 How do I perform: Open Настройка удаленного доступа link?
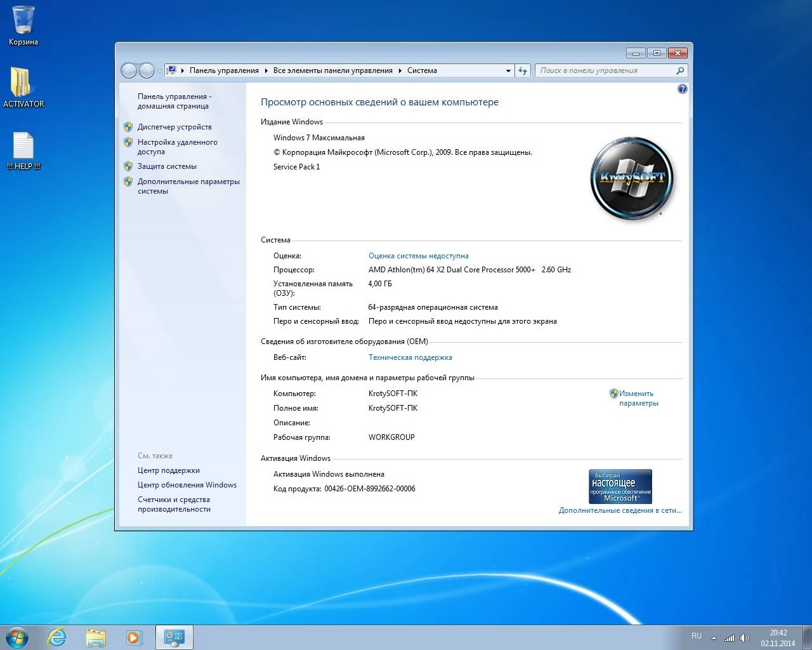pos(178,147)
